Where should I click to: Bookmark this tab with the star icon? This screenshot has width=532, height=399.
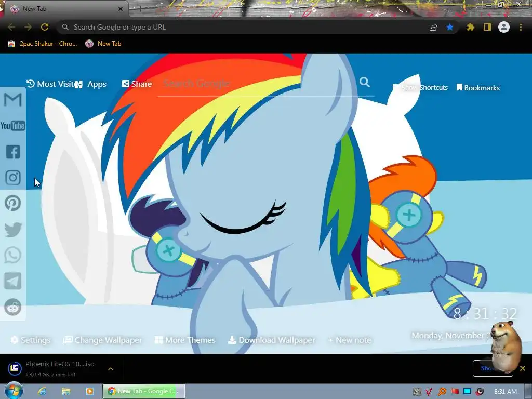click(x=450, y=27)
